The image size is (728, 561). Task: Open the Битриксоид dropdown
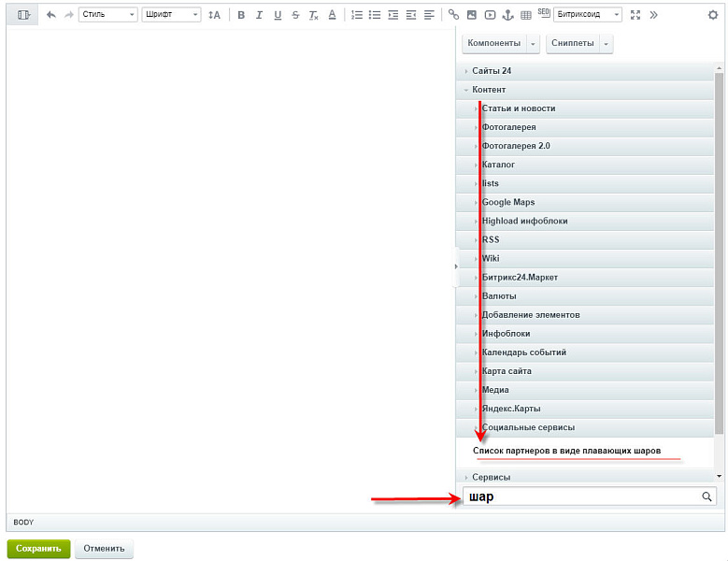[x=588, y=15]
